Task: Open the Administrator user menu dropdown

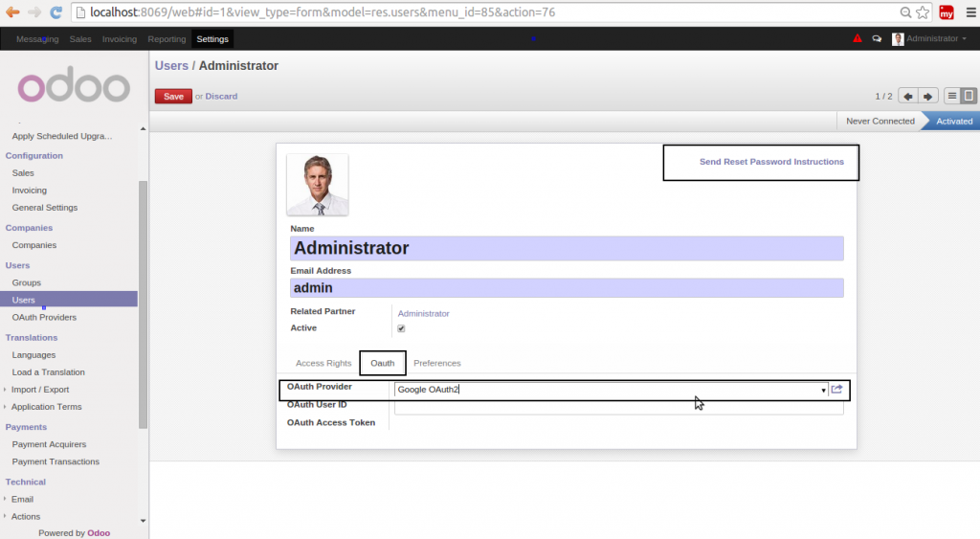Action: pos(928,38)
